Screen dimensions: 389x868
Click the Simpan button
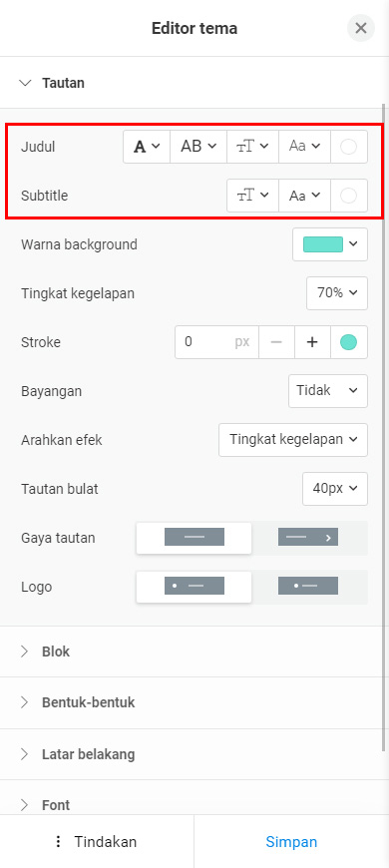(291, 841)
